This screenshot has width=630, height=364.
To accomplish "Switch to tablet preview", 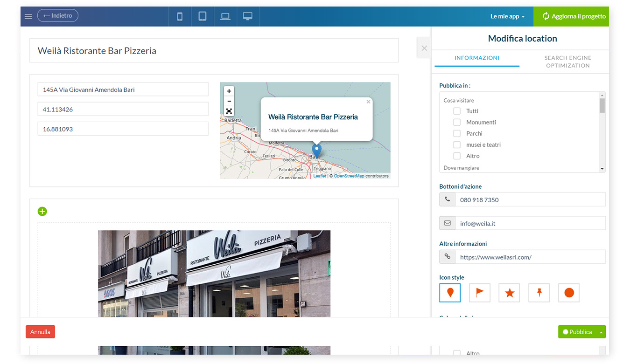I will click(203, 16).
